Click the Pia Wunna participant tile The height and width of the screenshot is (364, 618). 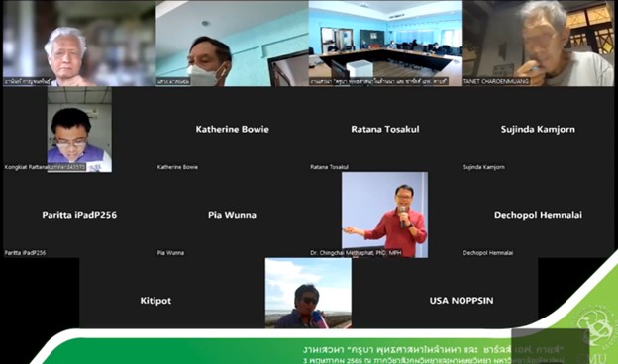[x=232, y=215]
